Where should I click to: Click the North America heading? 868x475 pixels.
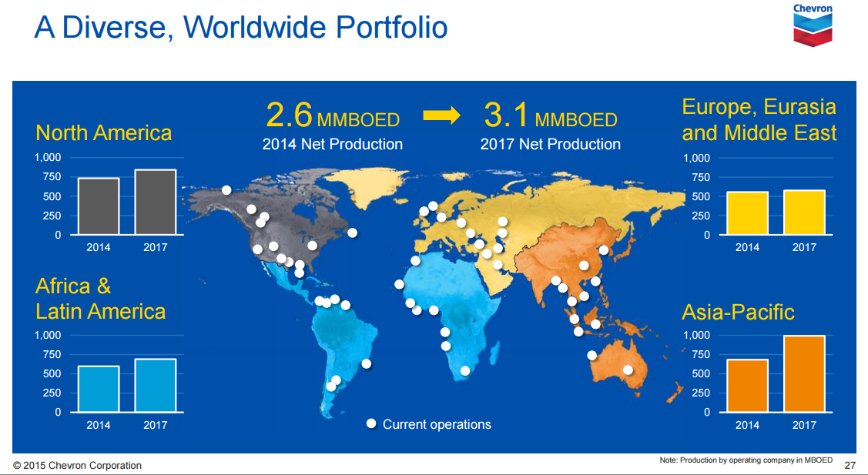(x=103, y=133)
